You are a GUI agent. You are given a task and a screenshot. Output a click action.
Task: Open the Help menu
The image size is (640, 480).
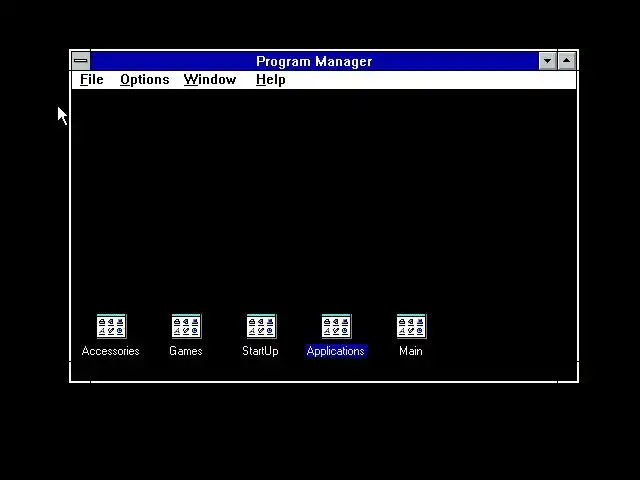pos(271,80)
